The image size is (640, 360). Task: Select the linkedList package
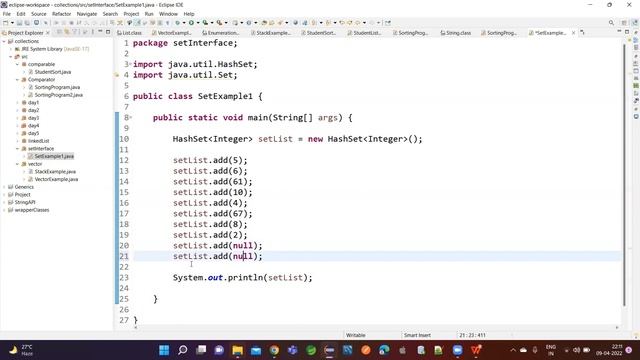point(38,141)
